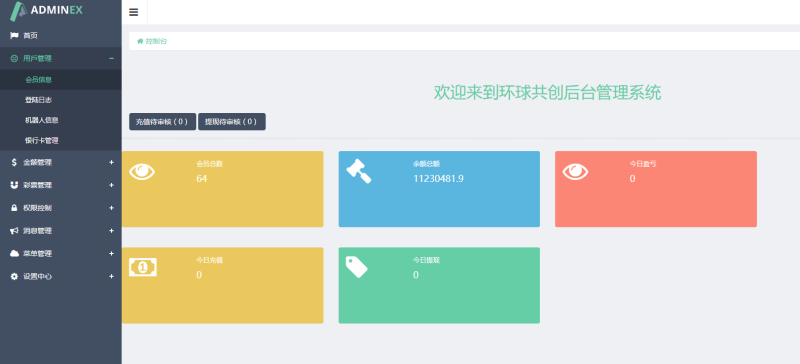
Task: Click the hamburger menu toggle icon
Action: click(x=134, y=12)
